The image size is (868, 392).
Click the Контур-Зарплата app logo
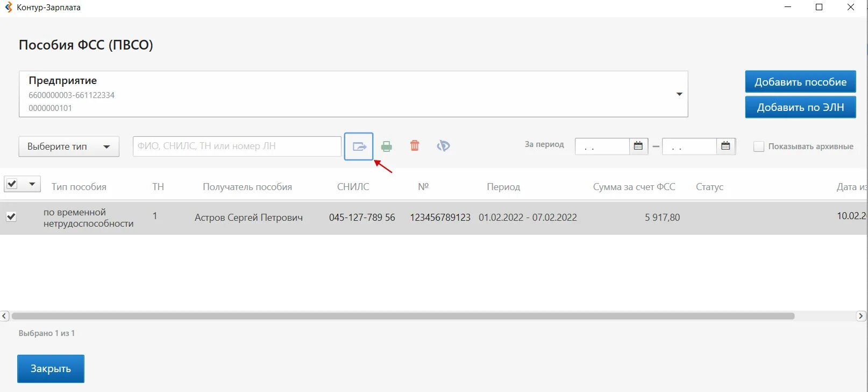click(8, 8)
